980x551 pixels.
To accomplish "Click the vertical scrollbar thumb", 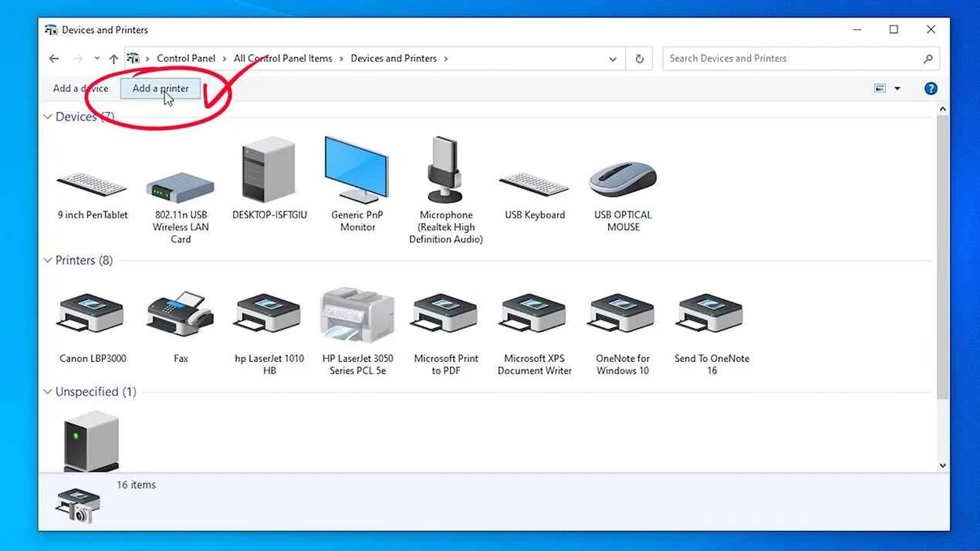I will pos(942,258).
